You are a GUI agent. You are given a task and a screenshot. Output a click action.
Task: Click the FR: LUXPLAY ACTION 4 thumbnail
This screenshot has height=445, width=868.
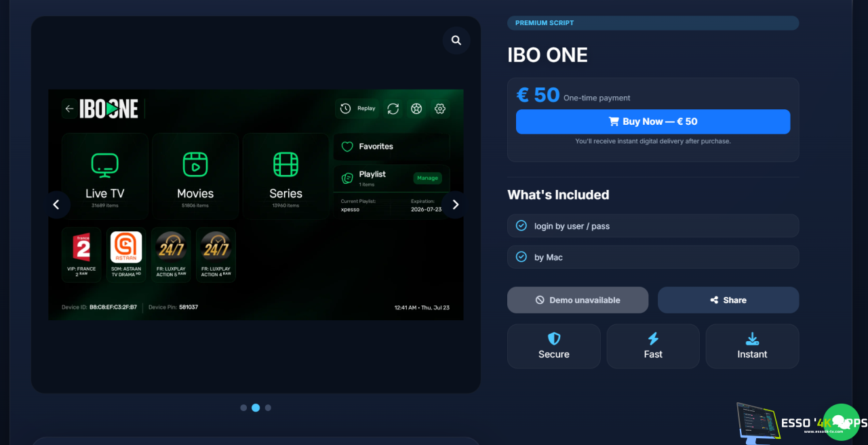216,254
